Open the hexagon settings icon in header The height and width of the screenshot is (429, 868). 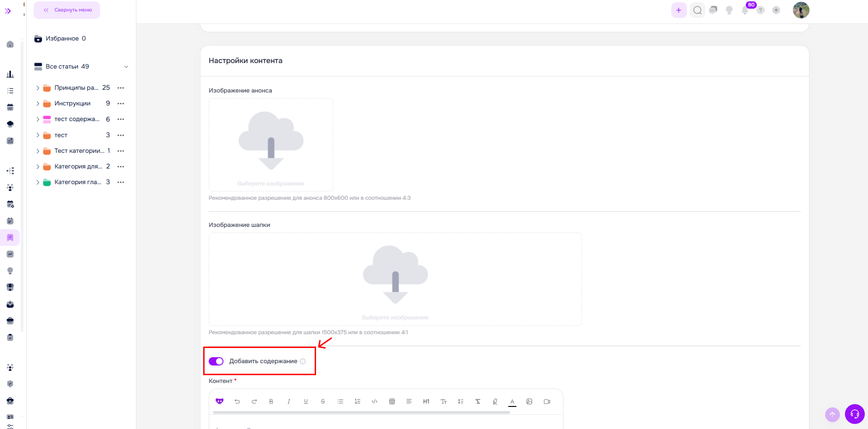pos(776,10)
